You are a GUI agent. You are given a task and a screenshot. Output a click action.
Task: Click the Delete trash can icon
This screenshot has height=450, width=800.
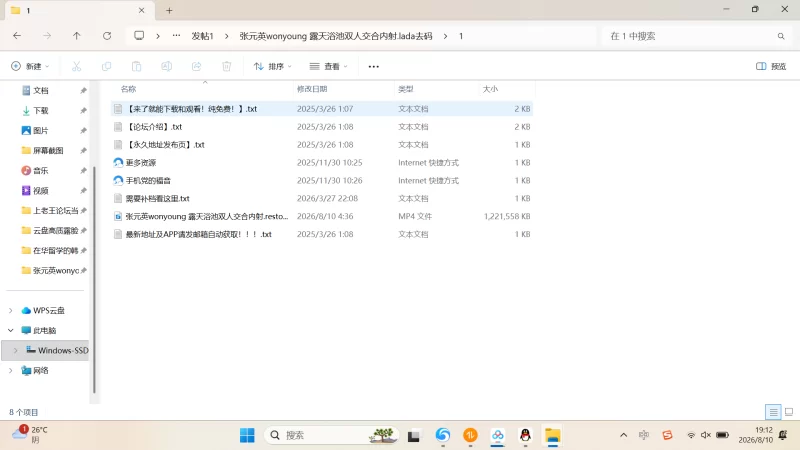(x=227, y=66)
